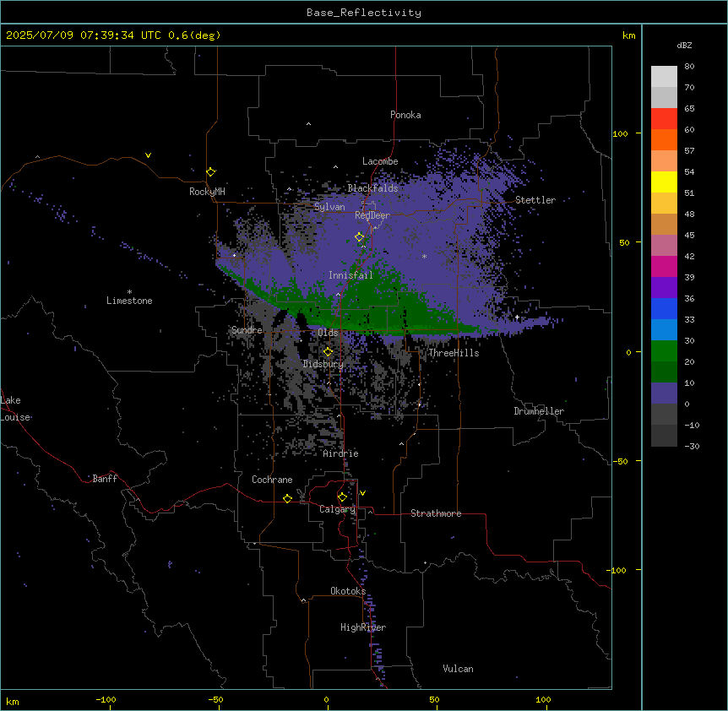Click the Okotoks label
Viewport: 728px width, 711px height.
(x=348, y=591)
